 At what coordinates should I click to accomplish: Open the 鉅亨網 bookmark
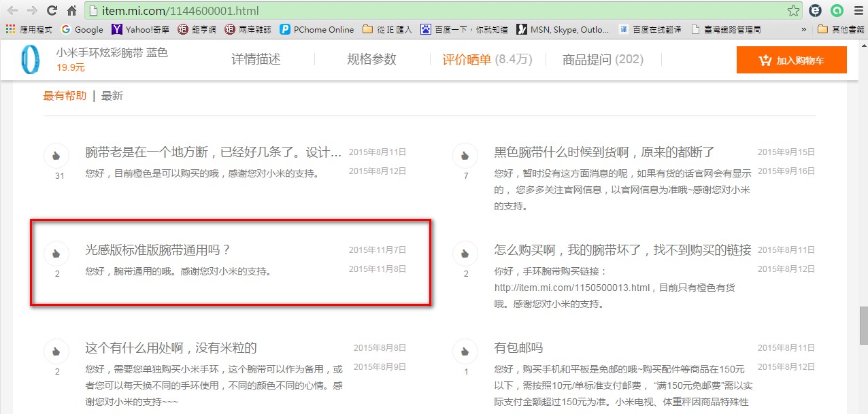pos(197,29)
